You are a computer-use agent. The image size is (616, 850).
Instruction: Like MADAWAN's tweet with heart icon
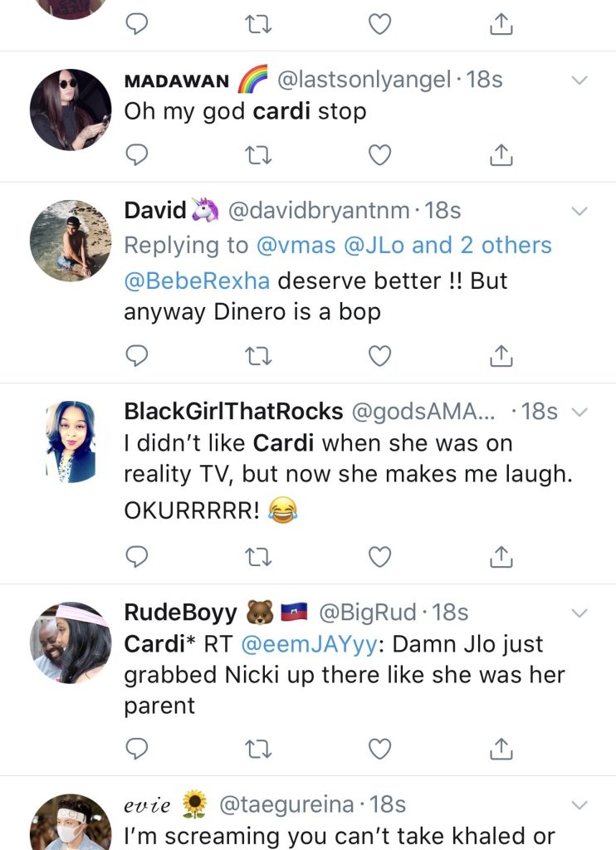379,155
